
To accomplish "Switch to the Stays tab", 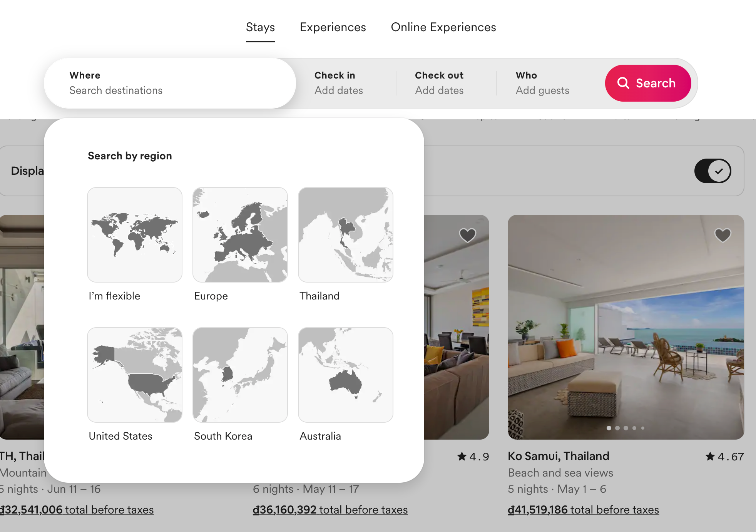I will pos(260,27).
